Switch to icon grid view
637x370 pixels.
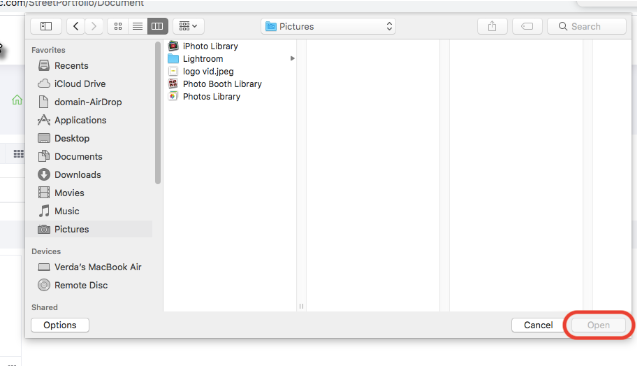[x=118, y=26]
